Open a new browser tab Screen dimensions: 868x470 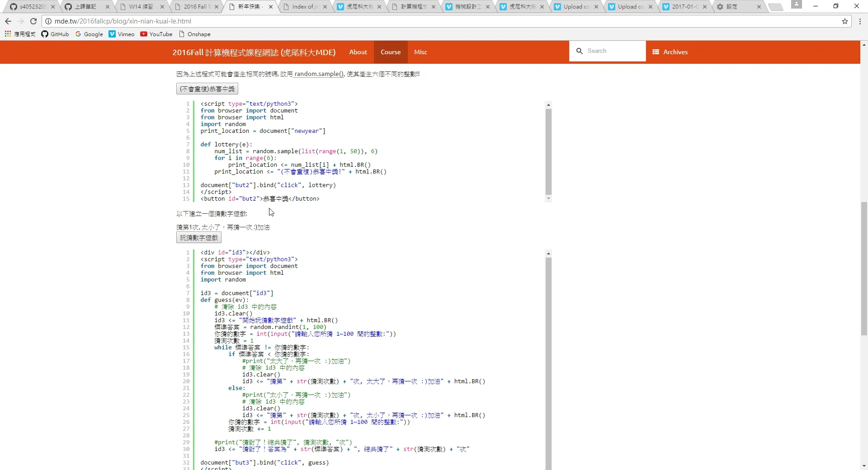(776, 7)
